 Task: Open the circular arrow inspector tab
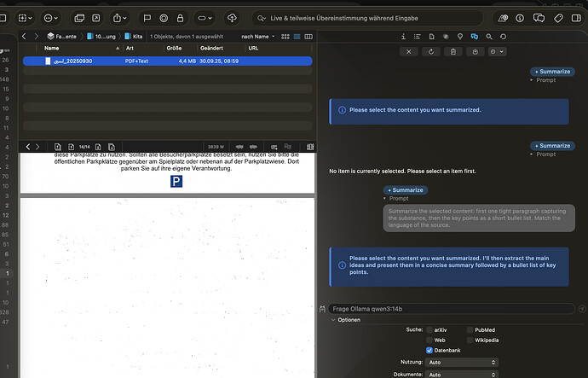click(x=504, y=37)
